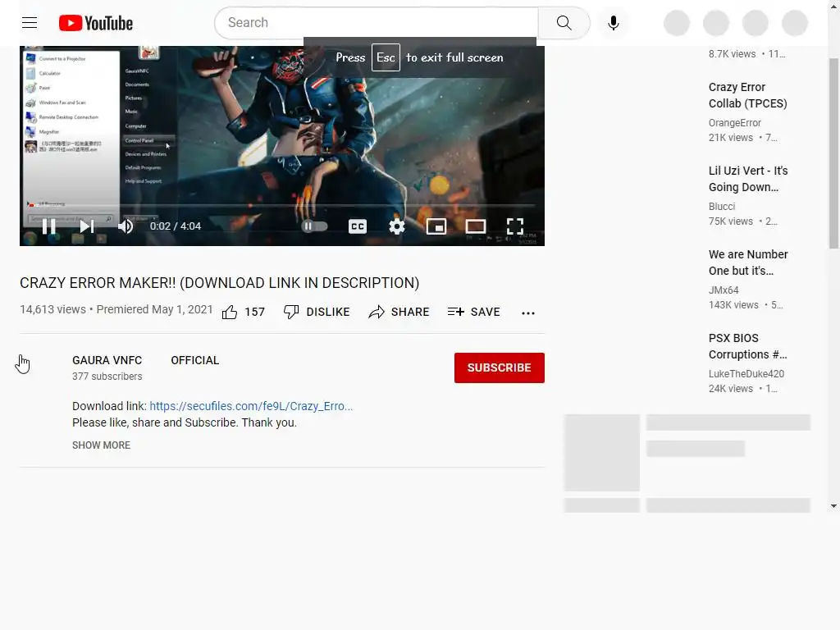This screenshot has height=630, width=840.
Task: Click the 14,613 views count text
Action: click(x=52, y=309)
